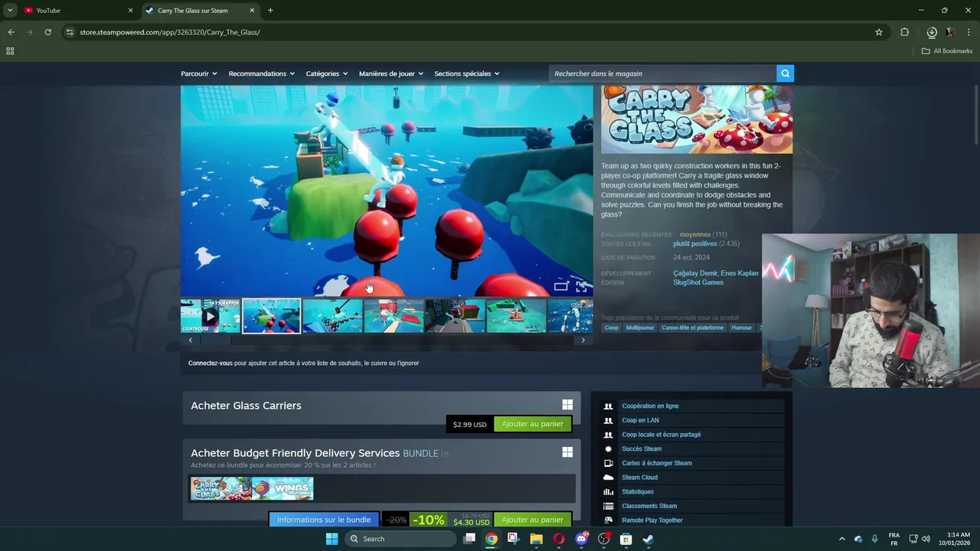Image resolution: width=980 pixels, height=551 pixels.
Task: Close the YouTube tab
Action: (130, 10)
